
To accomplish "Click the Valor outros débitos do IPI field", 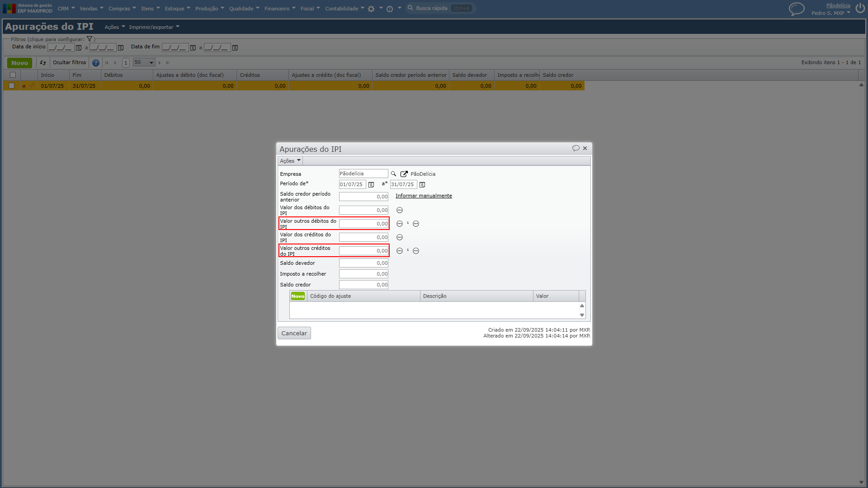I will coord(363,224).
